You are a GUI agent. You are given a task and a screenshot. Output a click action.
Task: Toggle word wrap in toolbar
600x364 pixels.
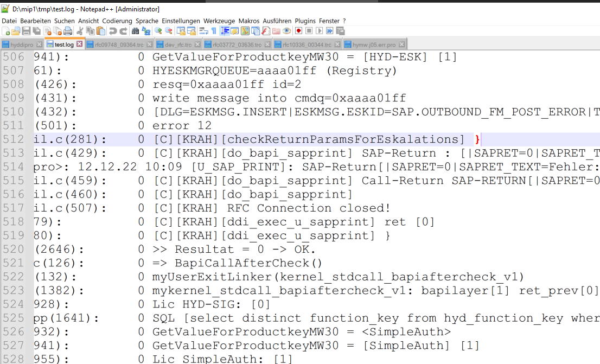(x=203, y=31)
